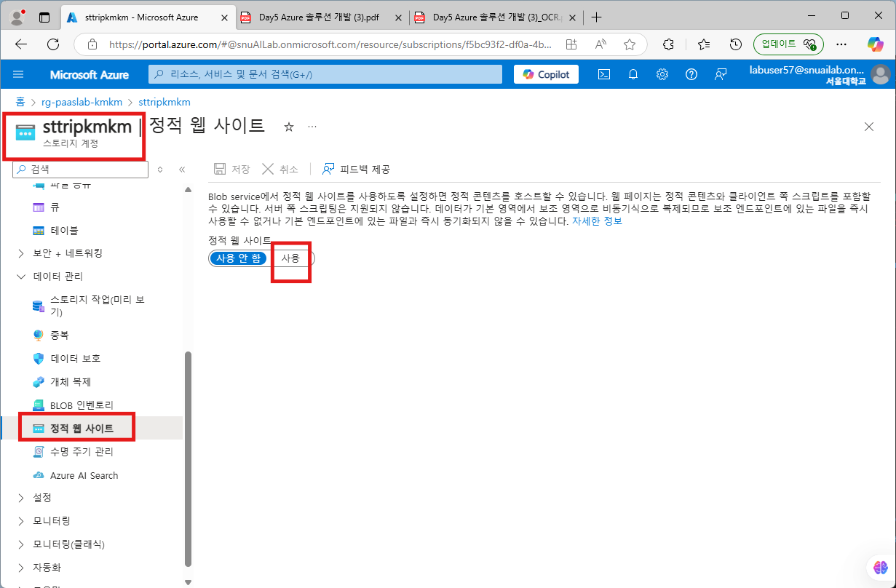
Task: Enable static website with '사용' option
Action: coord(290,258)
